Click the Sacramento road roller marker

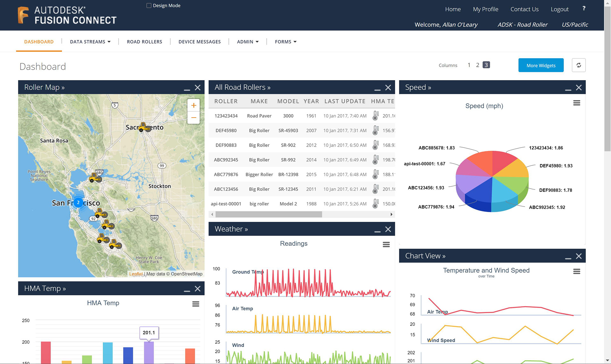coord(145,127)
